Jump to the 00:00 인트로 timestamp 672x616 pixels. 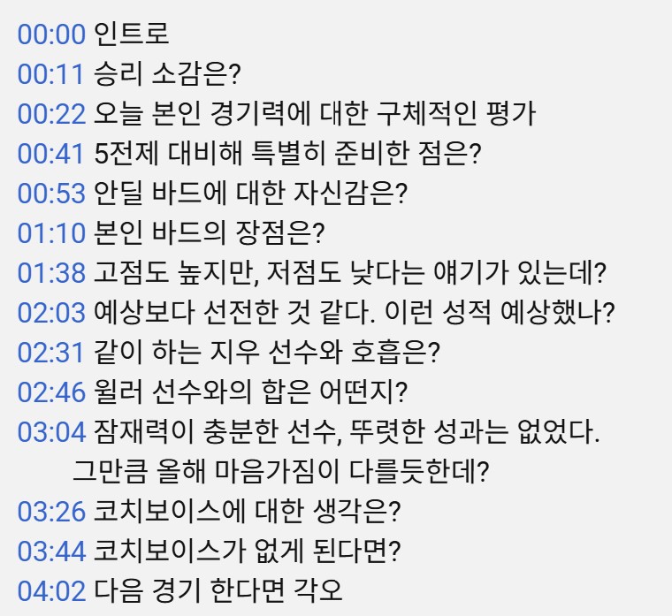pos(51,34)
